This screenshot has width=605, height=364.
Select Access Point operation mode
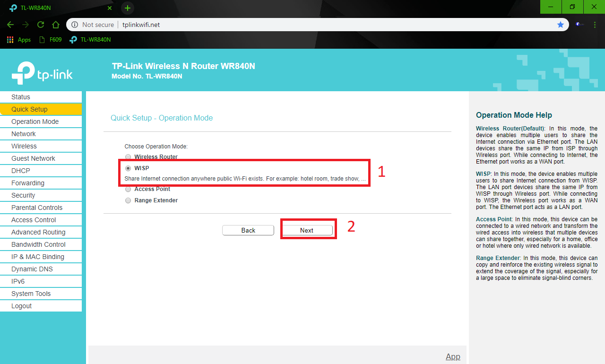click(128, 189)
